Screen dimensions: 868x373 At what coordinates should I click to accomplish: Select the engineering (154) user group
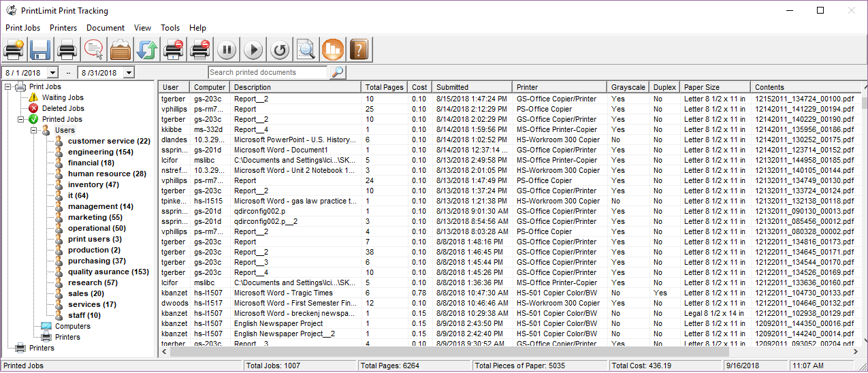(100, 152)
